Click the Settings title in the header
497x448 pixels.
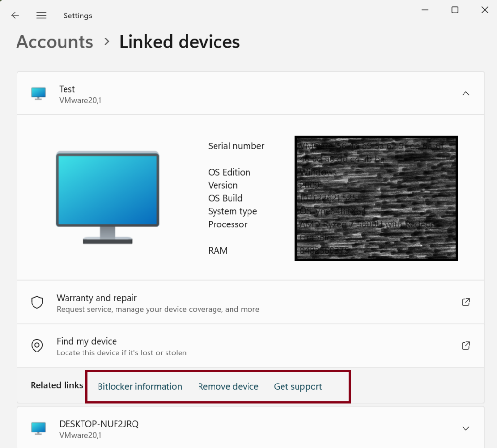tap(78, 15)
